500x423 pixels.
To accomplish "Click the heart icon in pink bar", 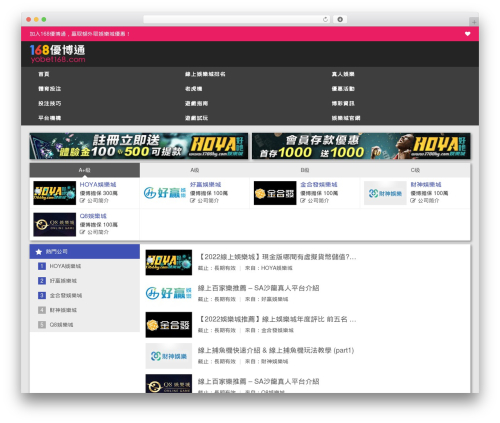I will pyautogui.click(x=467, y=34).
